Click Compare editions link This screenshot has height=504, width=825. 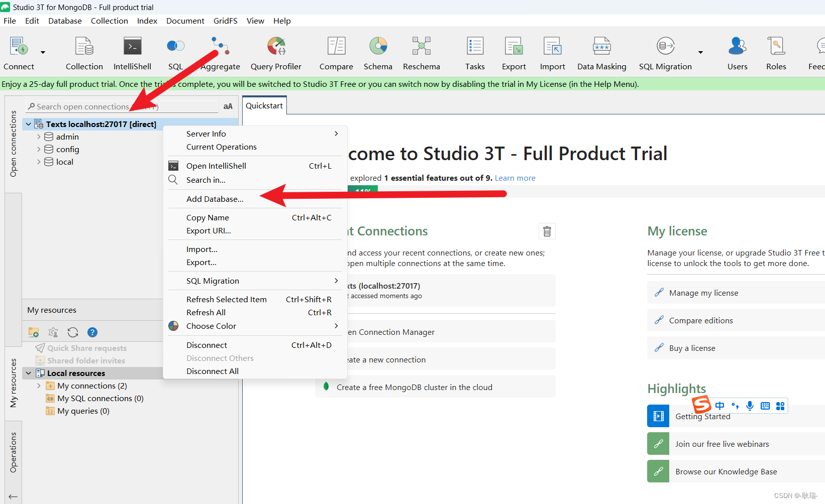click(x=701, y=320)
